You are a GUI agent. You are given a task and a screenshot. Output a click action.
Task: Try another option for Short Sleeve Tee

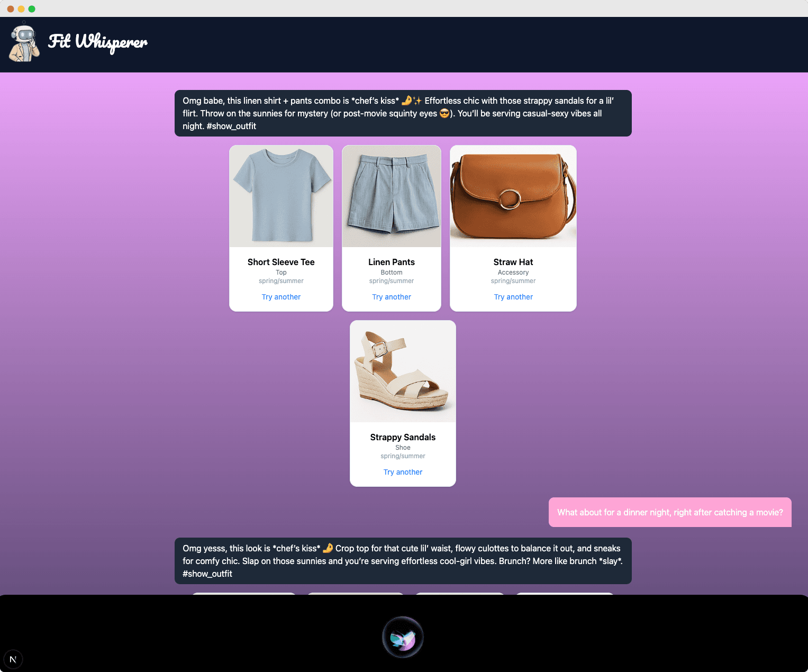click(x=281, y=297)
